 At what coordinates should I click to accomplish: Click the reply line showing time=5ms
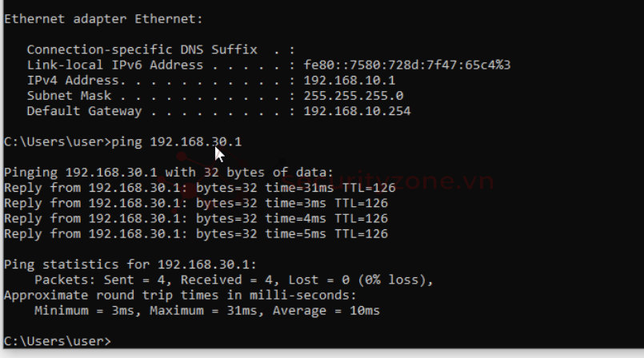click(x=196, y=234)
